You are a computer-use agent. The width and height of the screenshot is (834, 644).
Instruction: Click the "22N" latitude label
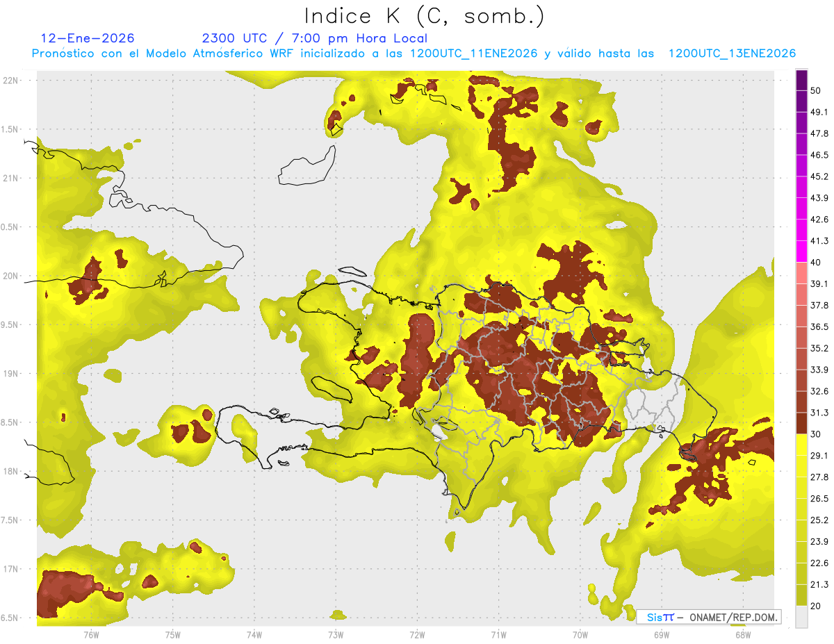tap(11, 80)
